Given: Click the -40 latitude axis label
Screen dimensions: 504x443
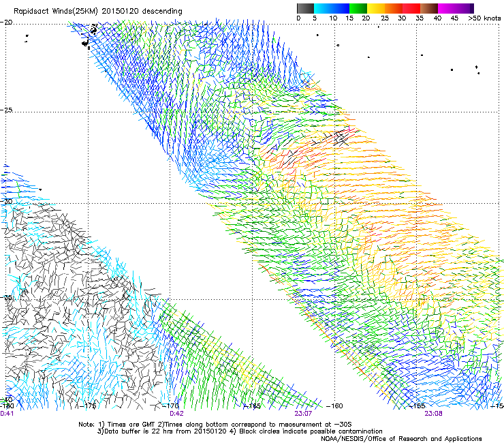Looking at the screenshot, I should 7,400.
